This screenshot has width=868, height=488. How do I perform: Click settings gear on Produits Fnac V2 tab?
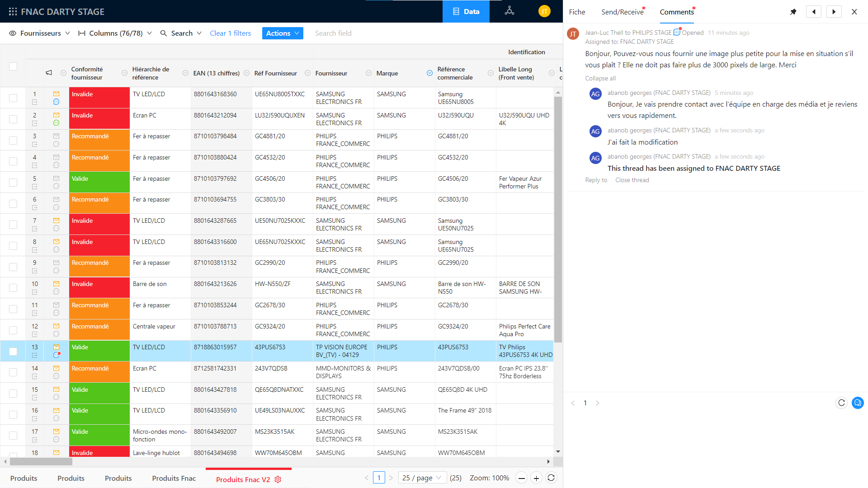[278, 479]
